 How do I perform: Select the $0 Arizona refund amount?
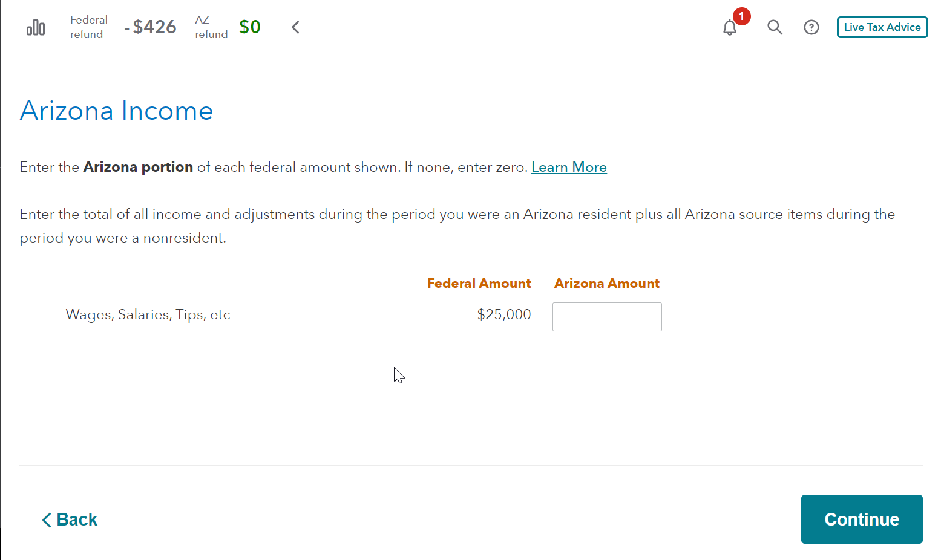[250, 27]
